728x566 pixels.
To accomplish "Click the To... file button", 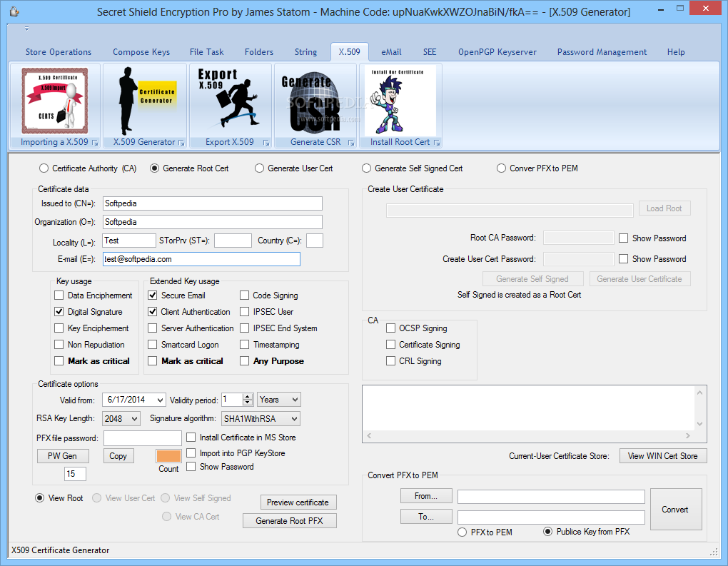I will [426, 516].
